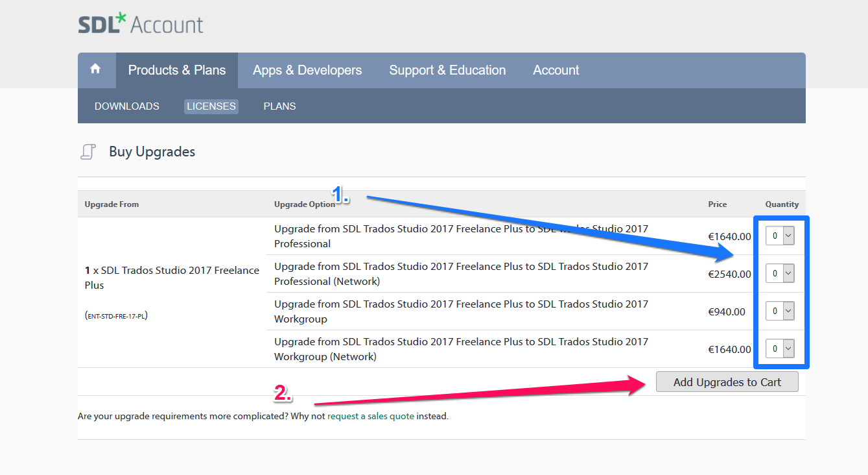Click the Upgrade From column header
Image resolution: width=868 pixels, height=475 pixels.
[x=111, y=204]
